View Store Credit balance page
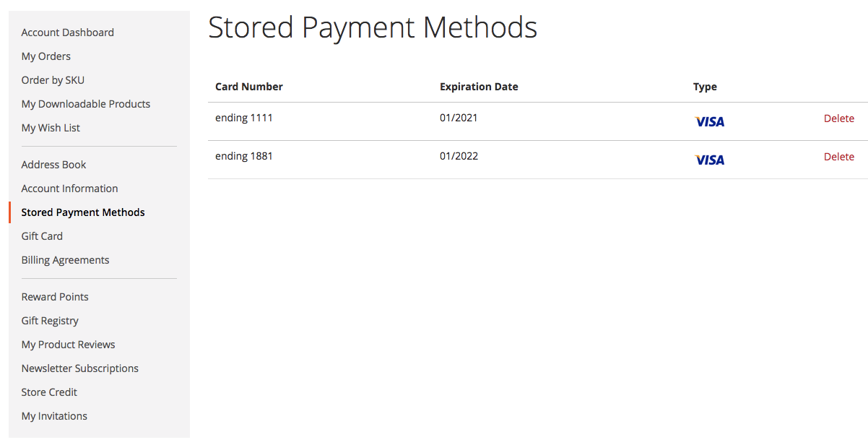Image resolution: width=868 pixels, height=445 pixels. [x=49, y=392]
